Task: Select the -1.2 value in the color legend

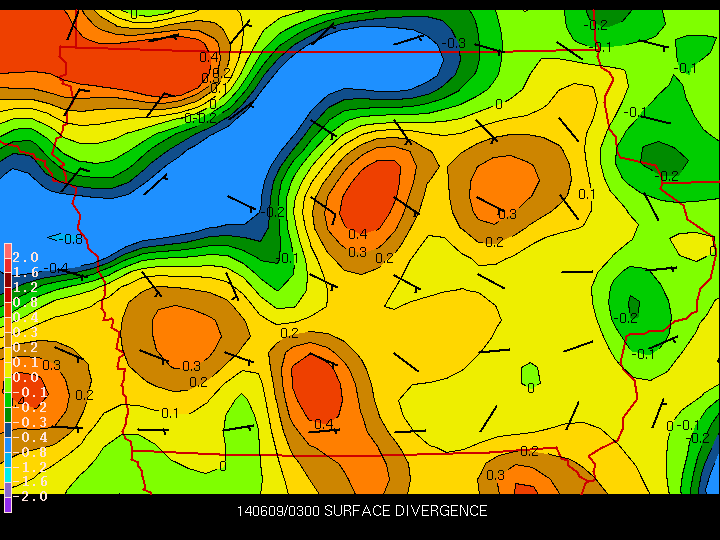Action: pyautogui.click(x=30, y=467)
